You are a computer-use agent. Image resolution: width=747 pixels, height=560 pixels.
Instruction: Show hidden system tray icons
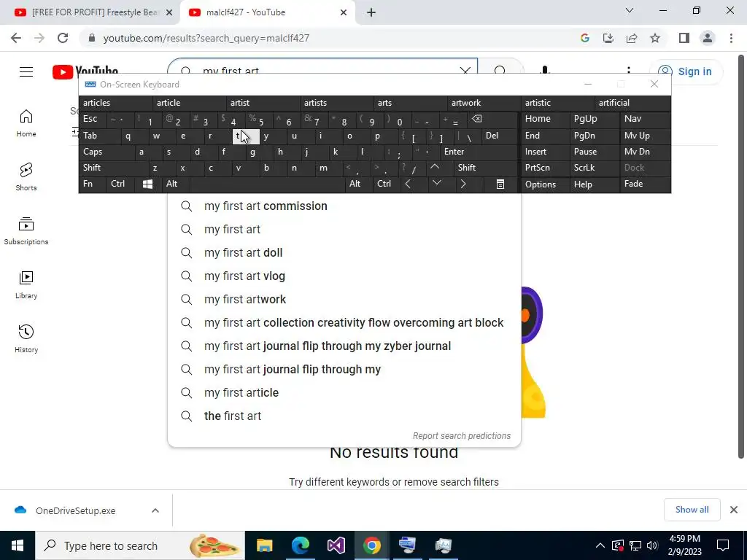pyautogui.click(x=600, y=545)
